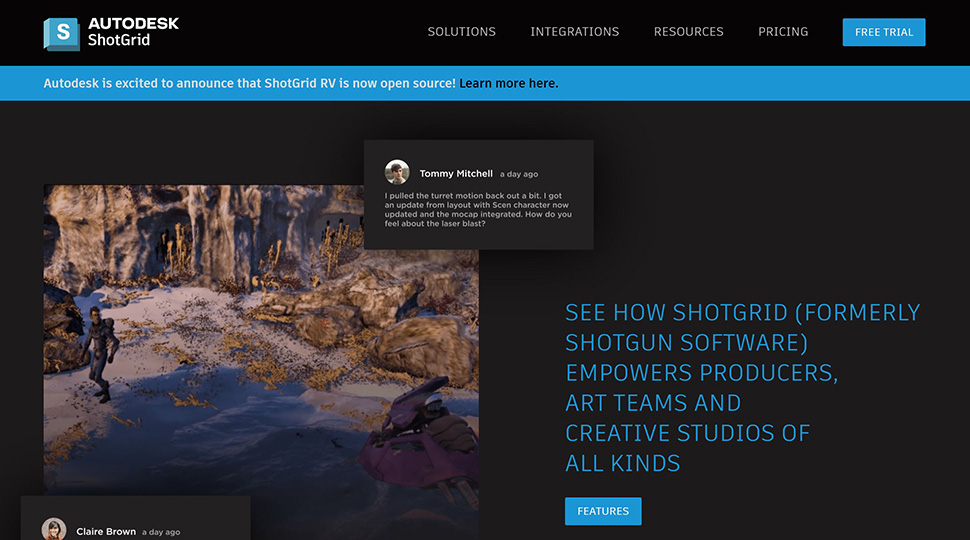Click the Free Trial button
This screenshot has width=970, height=540.
tap(884, 32)
